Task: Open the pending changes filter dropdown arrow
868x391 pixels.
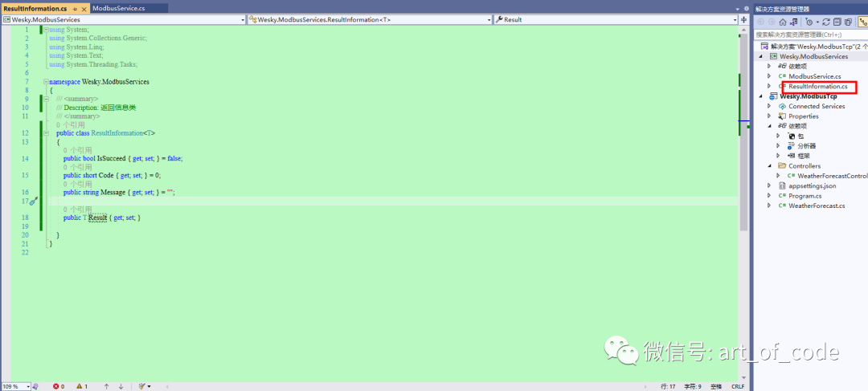Action: pyautogui.click(x=817, y=22)
